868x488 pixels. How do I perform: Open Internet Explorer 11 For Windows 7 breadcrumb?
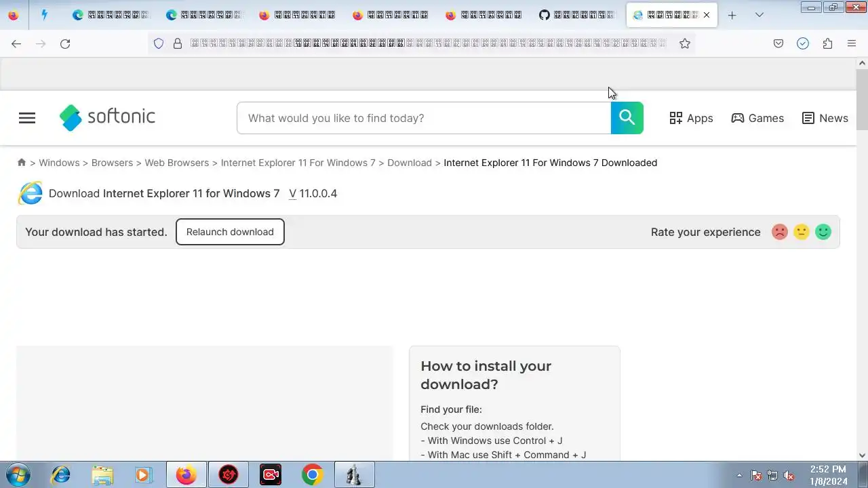[298, 163]
